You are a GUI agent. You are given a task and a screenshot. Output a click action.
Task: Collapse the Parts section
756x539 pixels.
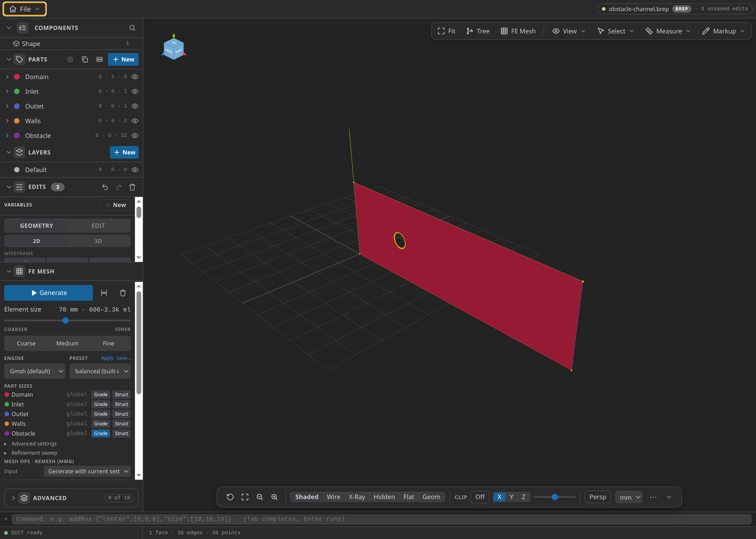pos(9,59)
